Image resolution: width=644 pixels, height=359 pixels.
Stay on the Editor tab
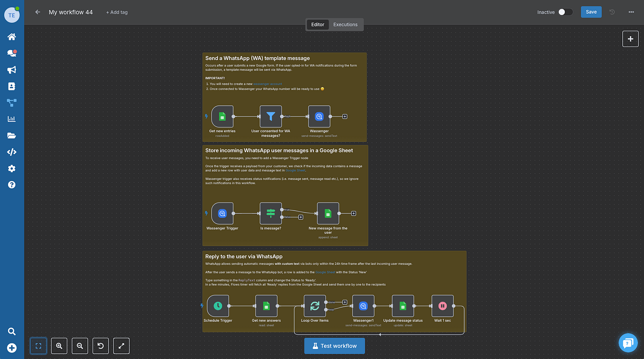(317, 24)
